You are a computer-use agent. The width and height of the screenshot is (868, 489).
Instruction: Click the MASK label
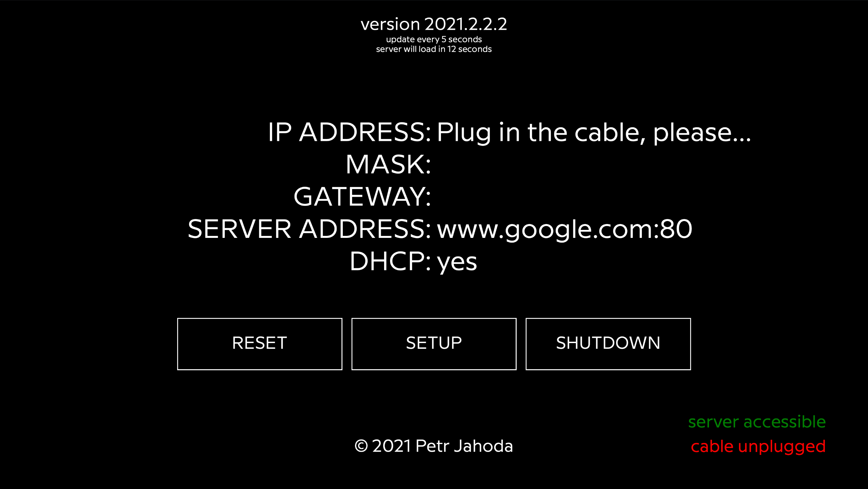388,164
